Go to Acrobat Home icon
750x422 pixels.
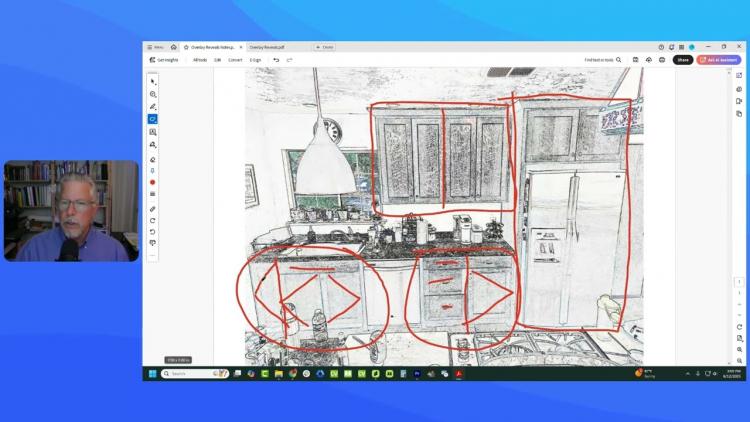tap(174, 47)
